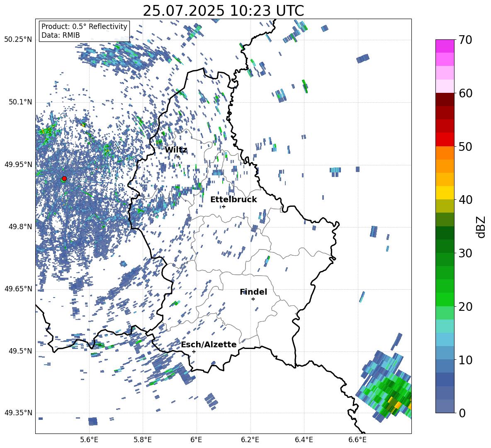Click the colorbar tick label 10
This screenshot has width=491, height=448.
tap(465, 360)
